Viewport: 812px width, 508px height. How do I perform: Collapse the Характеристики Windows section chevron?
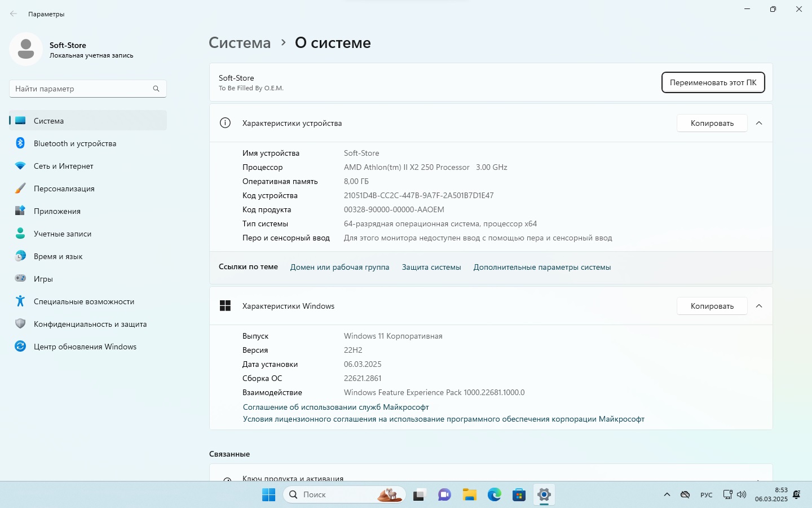pos(759,306)
